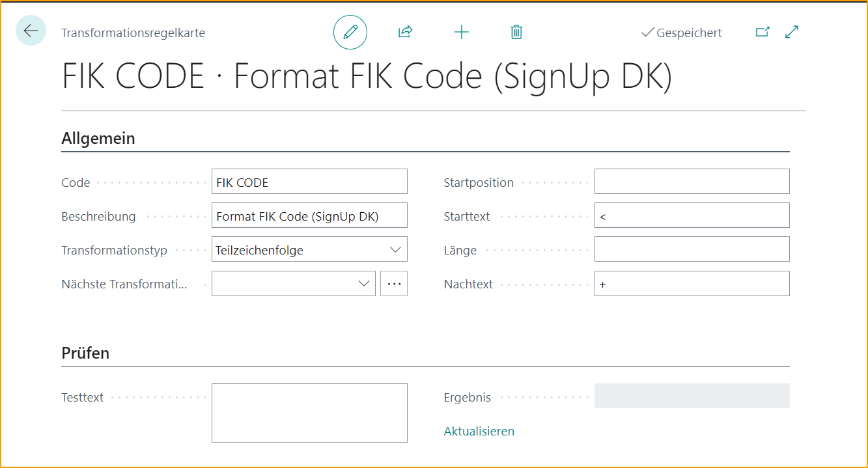Screen dimensions: 868x468
Task: Collapse the Prüfen section header
Action: [x=85, y=353]
